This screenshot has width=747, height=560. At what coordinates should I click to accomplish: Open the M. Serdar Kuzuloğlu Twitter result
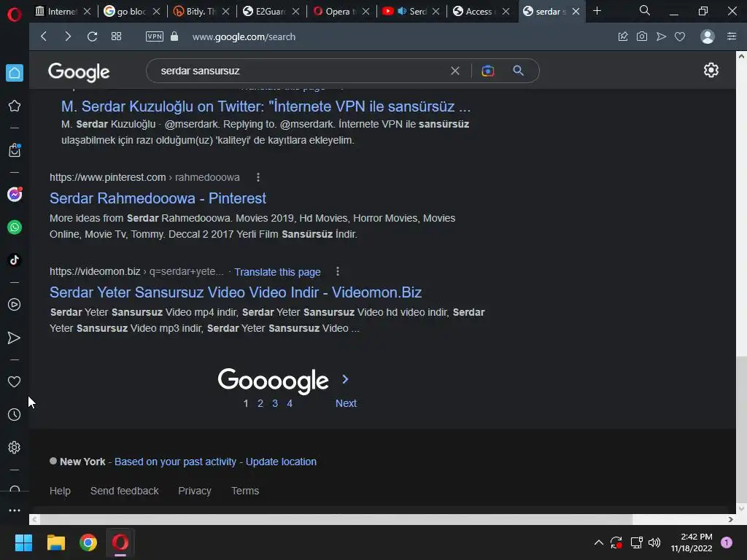tap(266, 106)
